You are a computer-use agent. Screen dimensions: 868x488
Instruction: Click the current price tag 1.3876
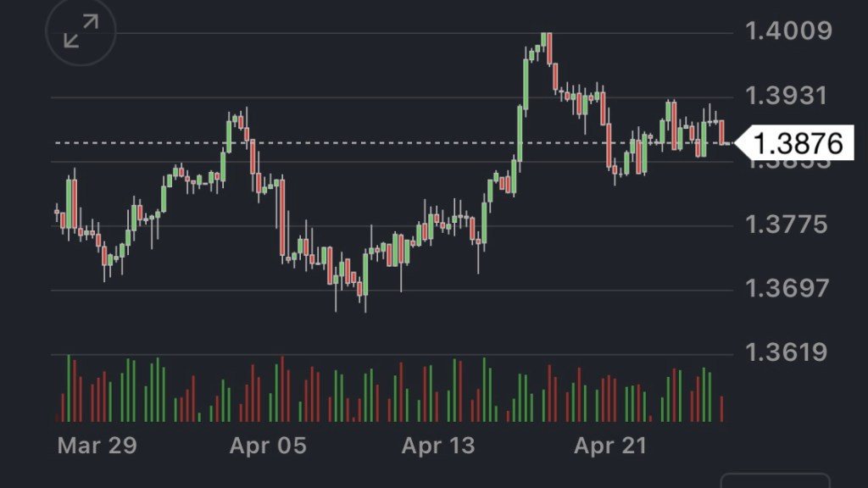(x=798, y=143)
